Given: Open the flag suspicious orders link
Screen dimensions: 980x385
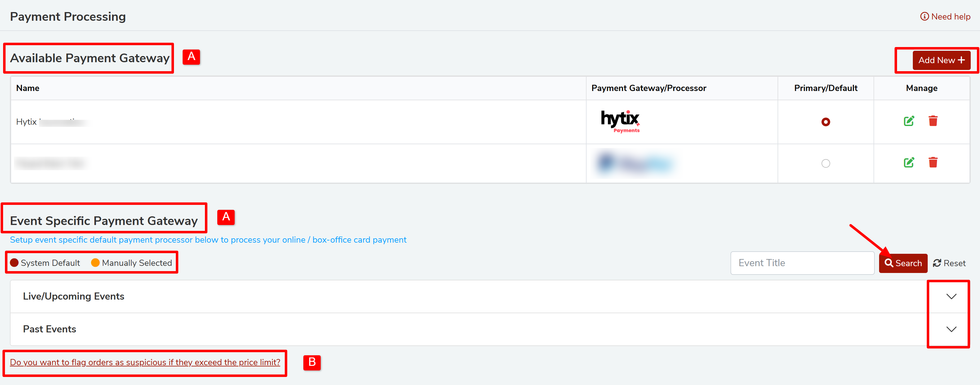Looking at the screenshot, I should [x=145, y=362].
